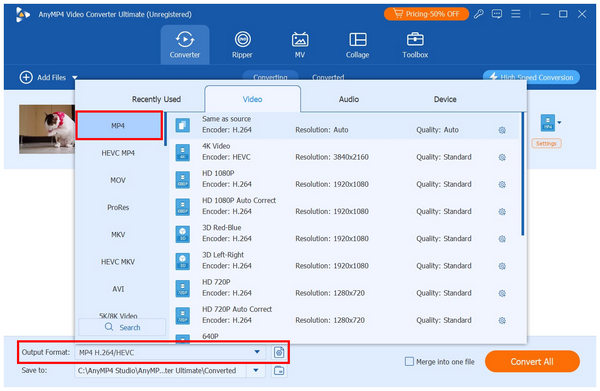Open the Save to folder icon
The height and width of the screenshot is (391, 600).
coord(279,371)
